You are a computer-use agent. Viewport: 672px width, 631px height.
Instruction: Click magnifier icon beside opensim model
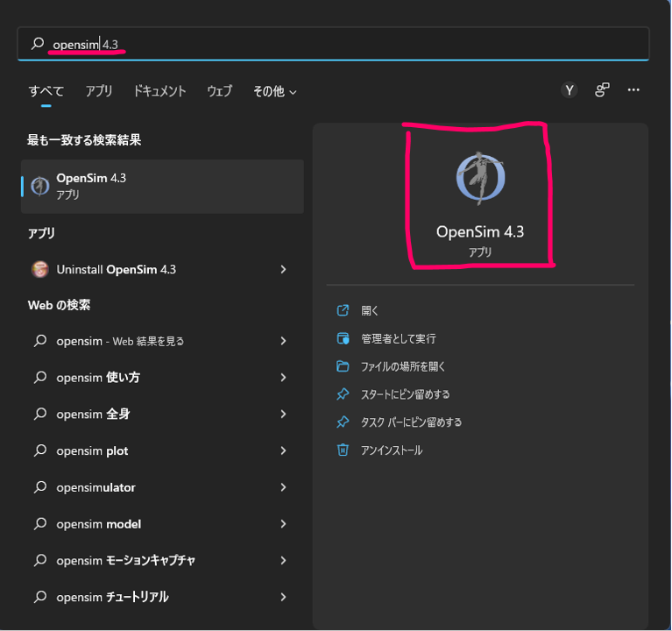pos(40,524)
